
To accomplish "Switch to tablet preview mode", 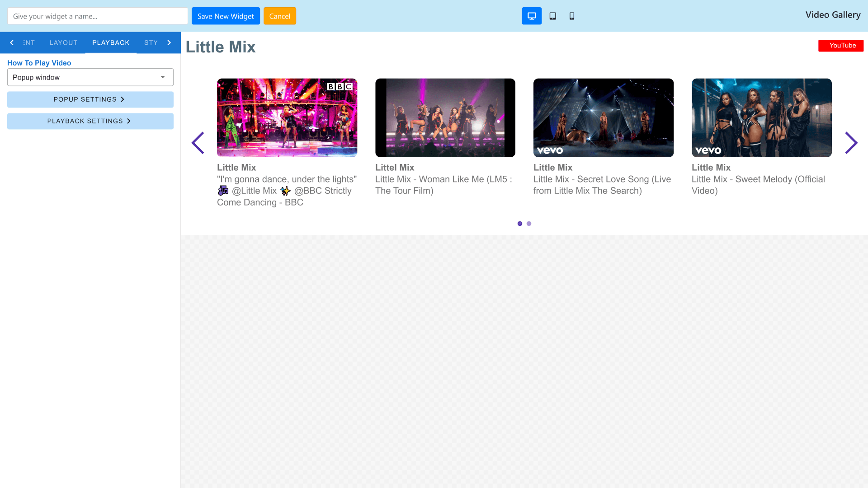I will coord(552,16).
